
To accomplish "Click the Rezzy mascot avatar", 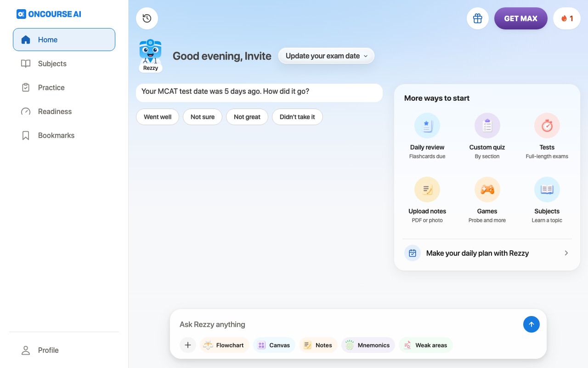I will click(150, 56).
